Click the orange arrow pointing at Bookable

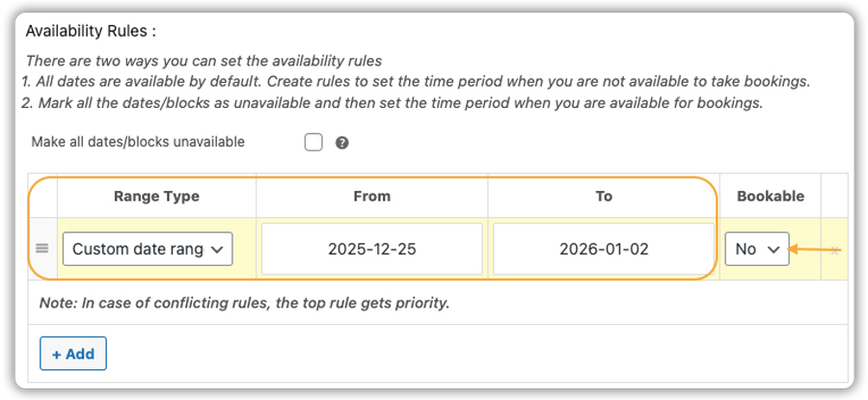click(x=808, y=249)
